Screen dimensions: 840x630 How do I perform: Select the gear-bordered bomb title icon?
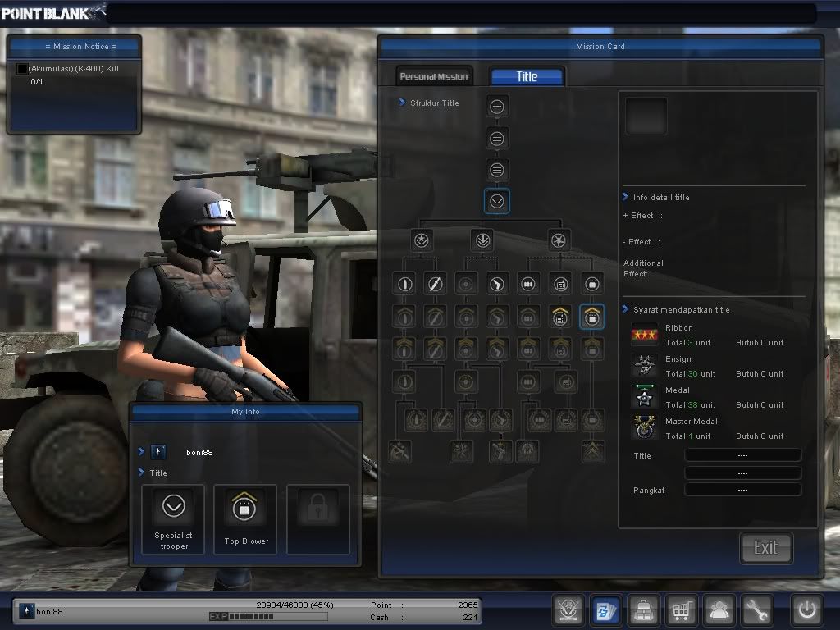pos(592,421)
